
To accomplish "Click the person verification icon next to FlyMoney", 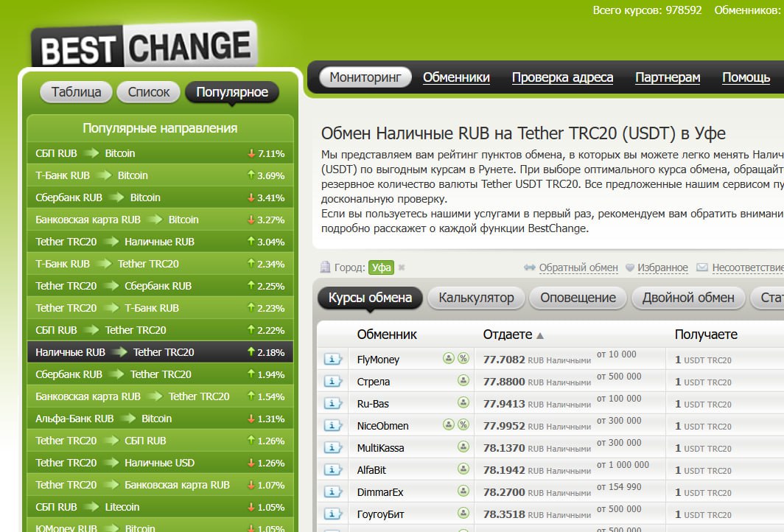I will coord(449,358).
